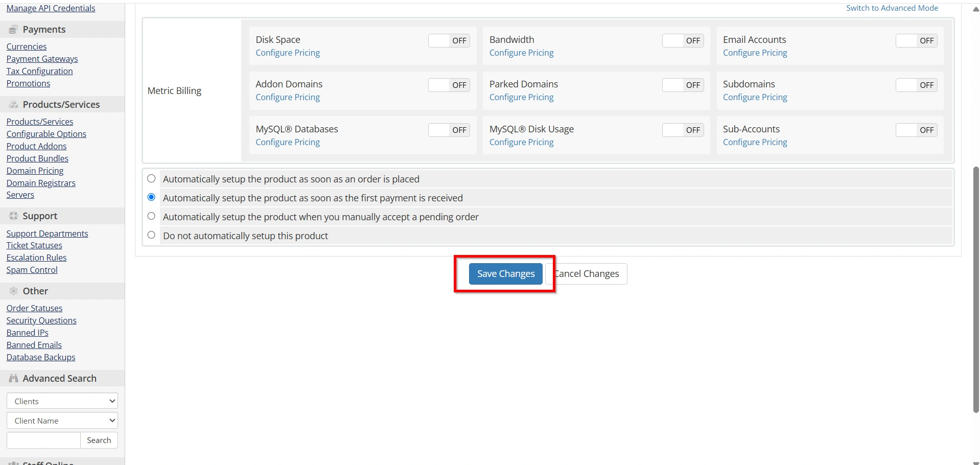Open Configure Pricing under Disk Space
This screenshot has height=465, width=980.
click(288, 53)
